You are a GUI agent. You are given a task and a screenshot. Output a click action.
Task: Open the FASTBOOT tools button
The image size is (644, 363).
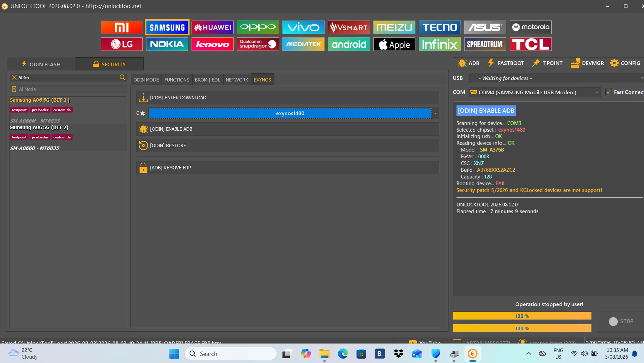(506, 63)
